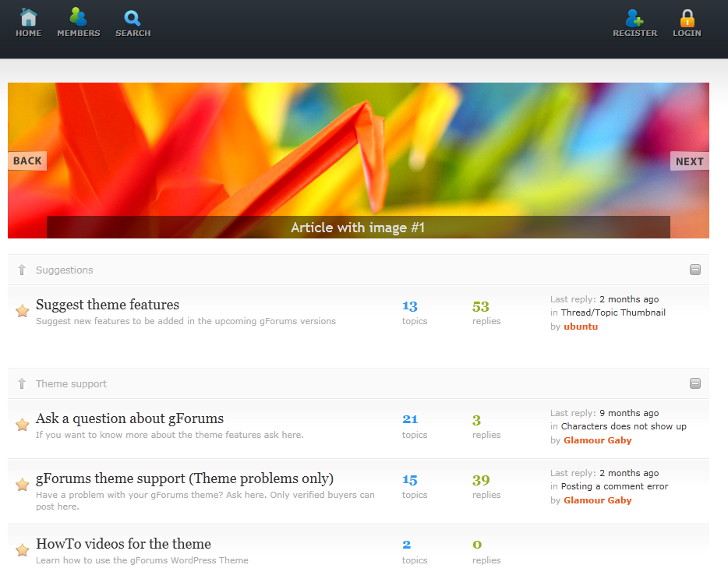Click the 3 replies count
Viewport: 728px width, 586px height.
click(476, 420)
